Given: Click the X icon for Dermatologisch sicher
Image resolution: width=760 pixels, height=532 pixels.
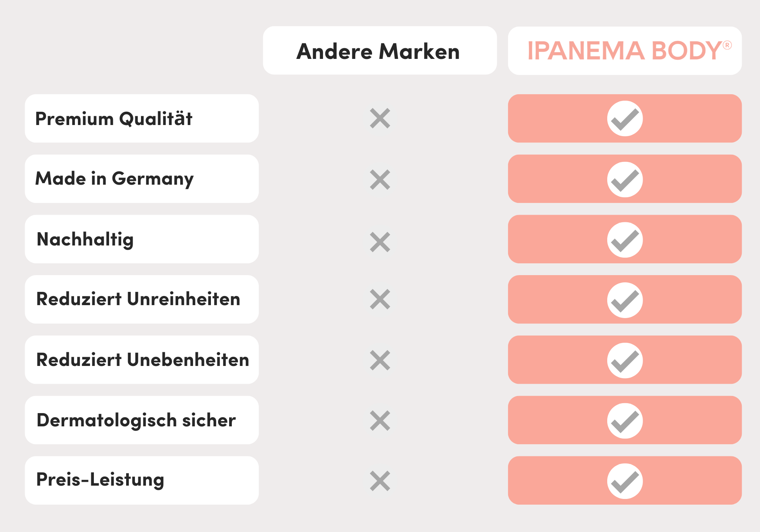Looking at the screenshot, I should 380,421.
